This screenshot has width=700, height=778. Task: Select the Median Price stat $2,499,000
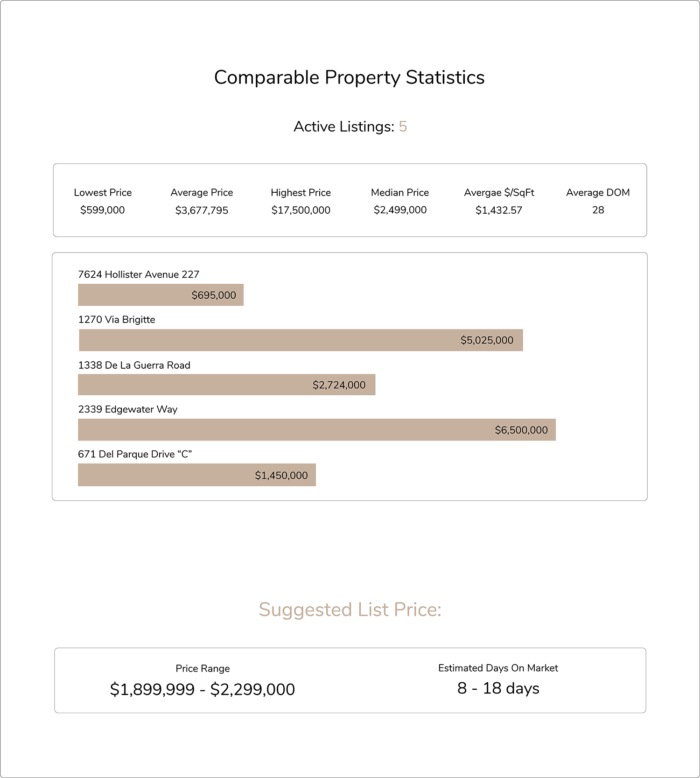coord(400,210)
